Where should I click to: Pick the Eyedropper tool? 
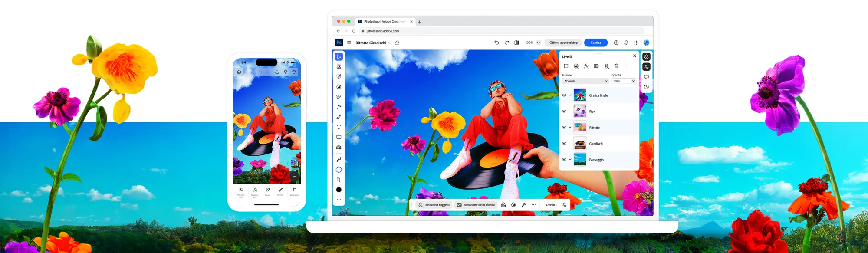339,159
